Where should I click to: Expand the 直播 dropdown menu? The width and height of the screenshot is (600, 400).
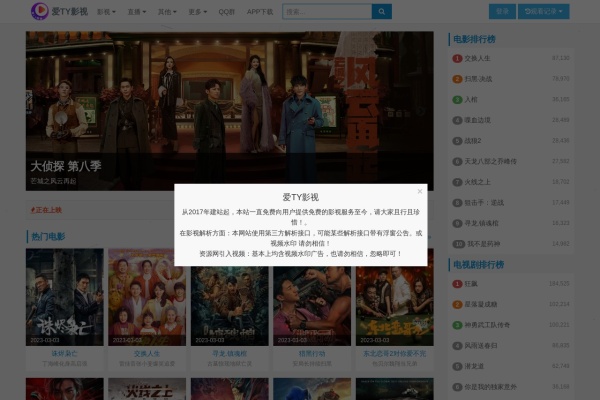136,12
